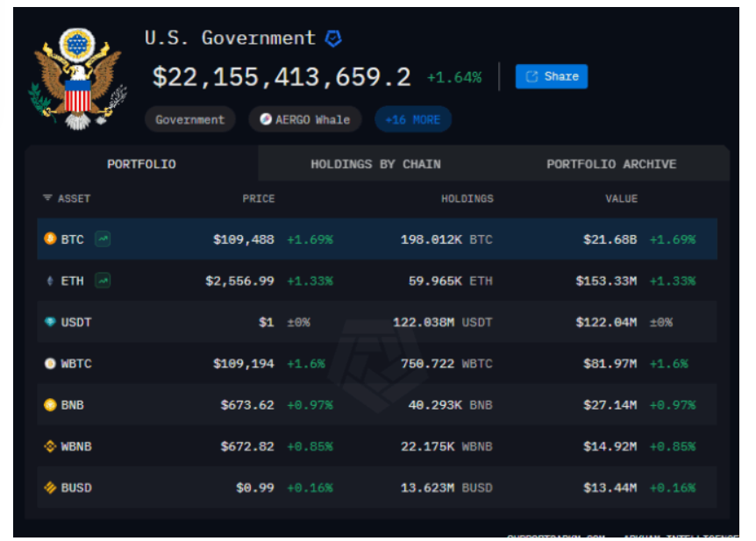756x541 pixels.
Task: Open the verified badge next to U.S. Government
Action: [333, 38]
